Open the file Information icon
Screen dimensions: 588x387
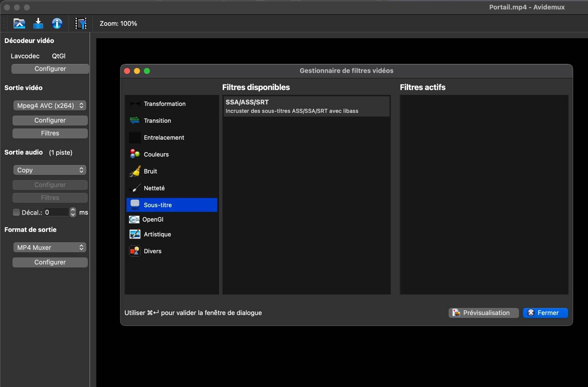[x=57, y=24]
